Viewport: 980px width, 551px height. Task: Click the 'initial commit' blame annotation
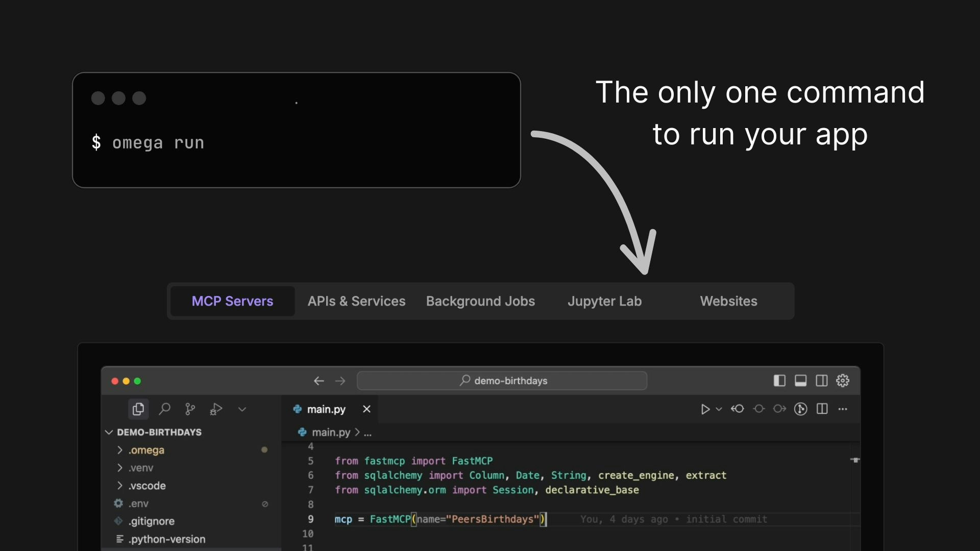pyautogui.click(x=726, y=519)
